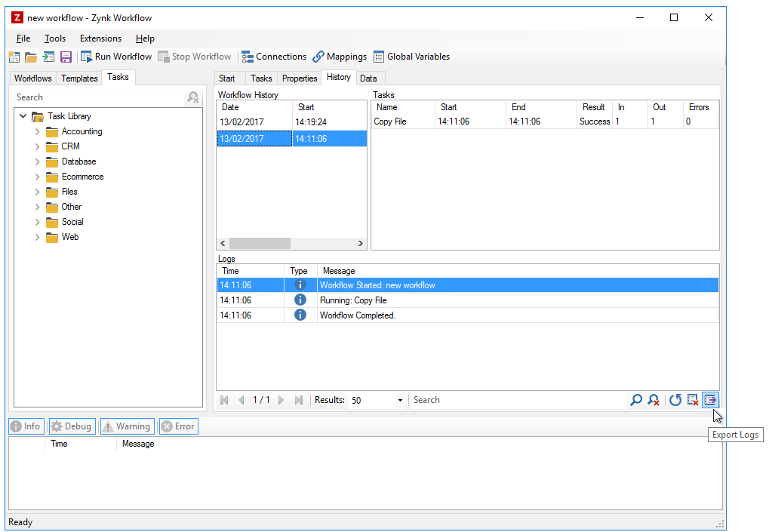Select the 14:19:24 workflow history row
The image size is (769, 532).
(292, 122)
